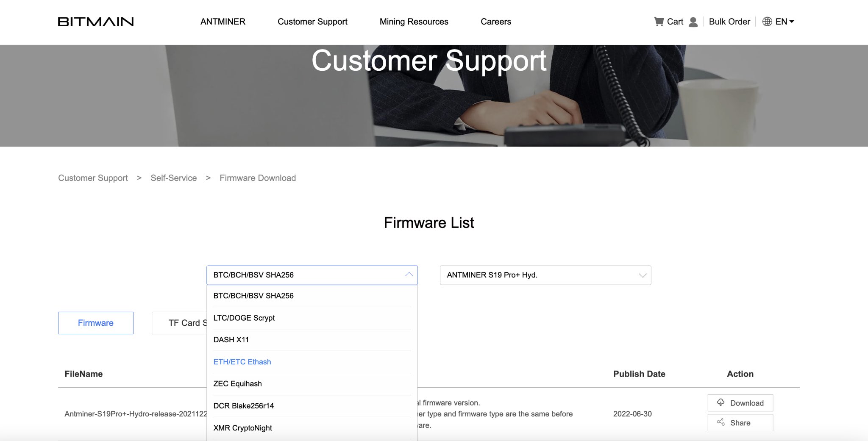
Task: Click the model dropdown chevron arrow
Action: coord(643,275)
